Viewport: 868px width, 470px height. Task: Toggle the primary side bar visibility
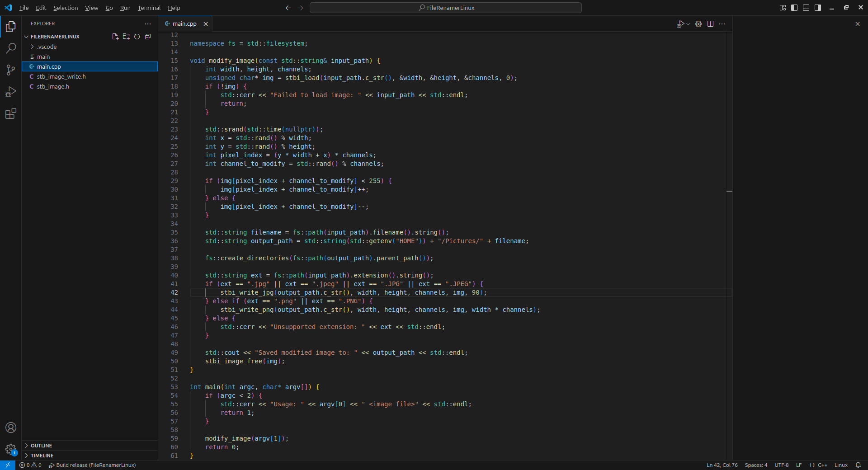794,8
